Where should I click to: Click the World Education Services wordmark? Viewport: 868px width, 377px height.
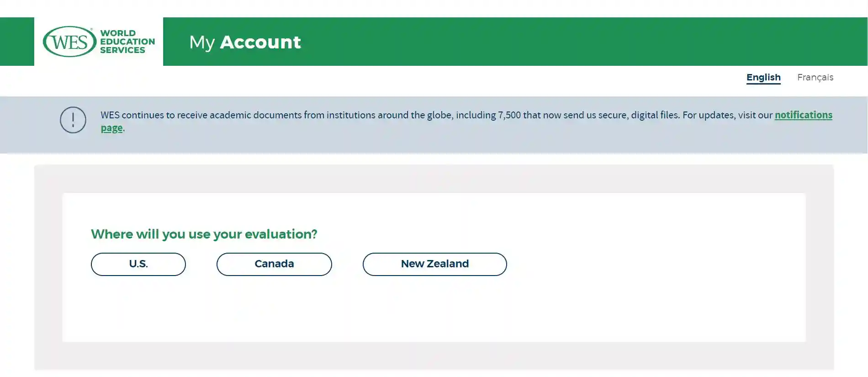point(127,42)
